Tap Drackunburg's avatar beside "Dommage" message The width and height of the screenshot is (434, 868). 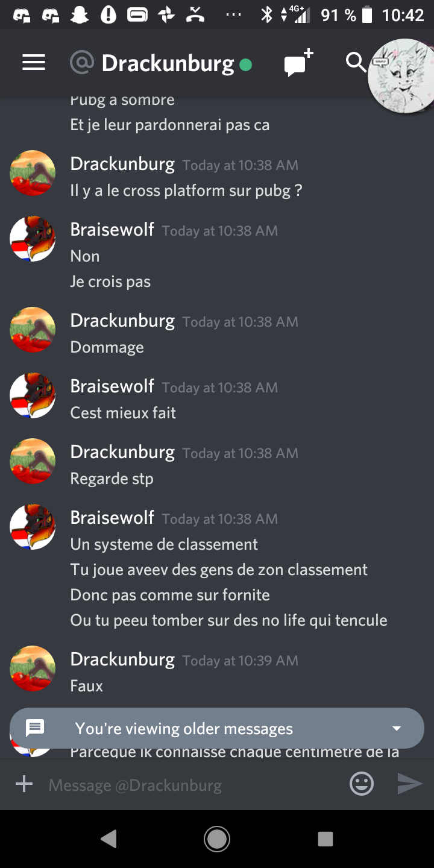pos(33,330)
